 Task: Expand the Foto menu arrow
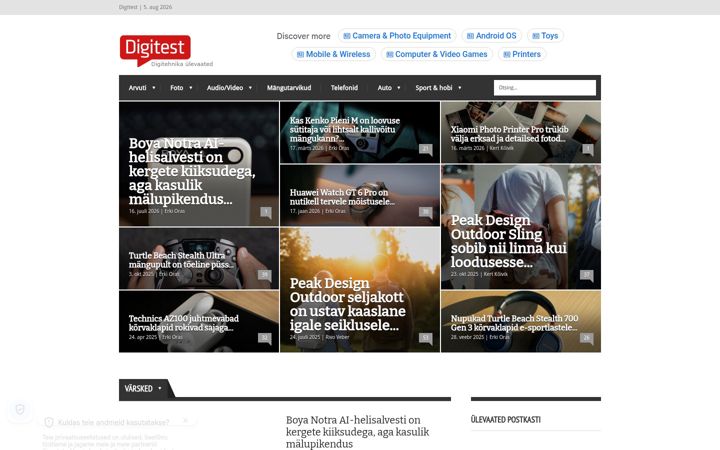(x=191, y=88)
